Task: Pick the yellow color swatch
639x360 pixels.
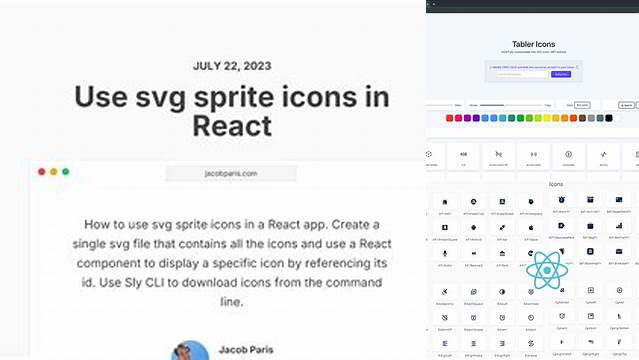Action: click(547, 118)
